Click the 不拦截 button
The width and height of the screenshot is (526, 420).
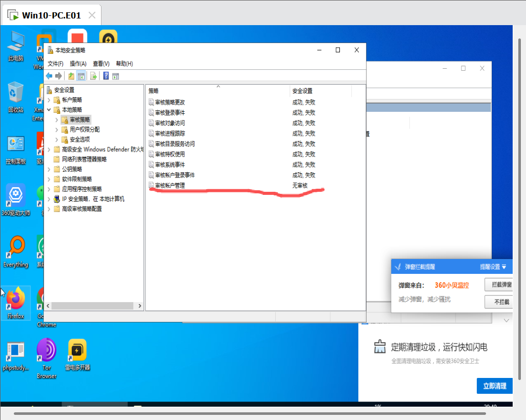pyautogui.click(x=498, y=302)
